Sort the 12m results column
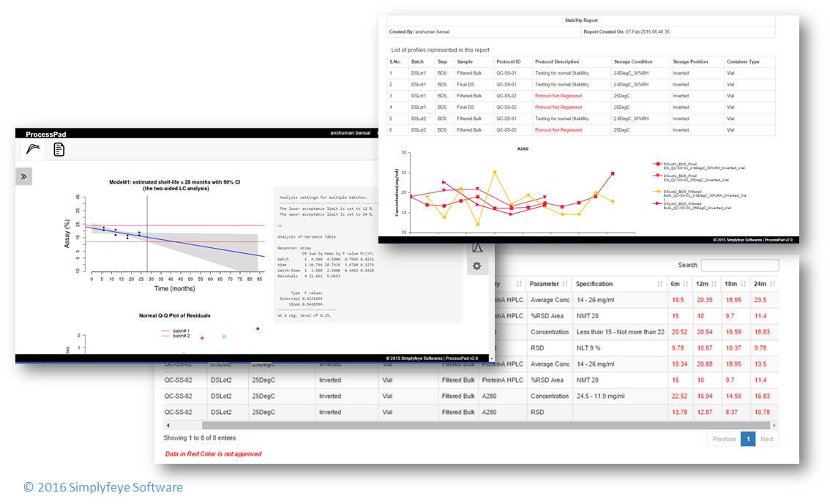The width and height of the screenshot is (830, 504). (714, 282)
